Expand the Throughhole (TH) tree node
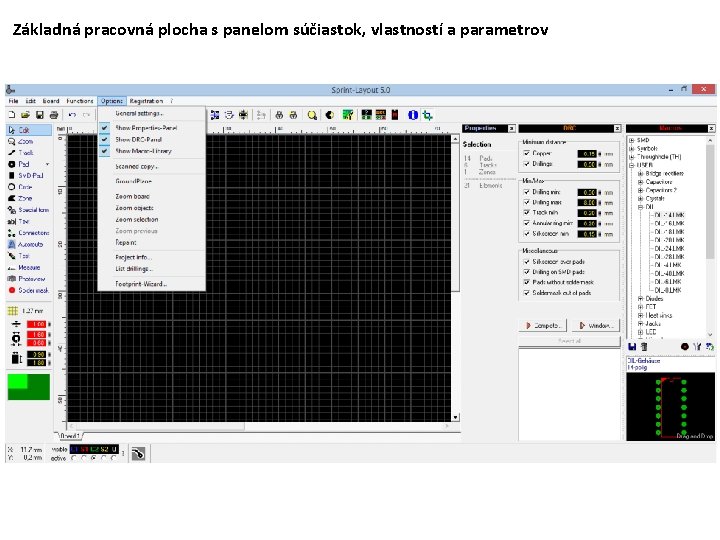The width and height of the screenshot is (720, 540). pos(632,157)
